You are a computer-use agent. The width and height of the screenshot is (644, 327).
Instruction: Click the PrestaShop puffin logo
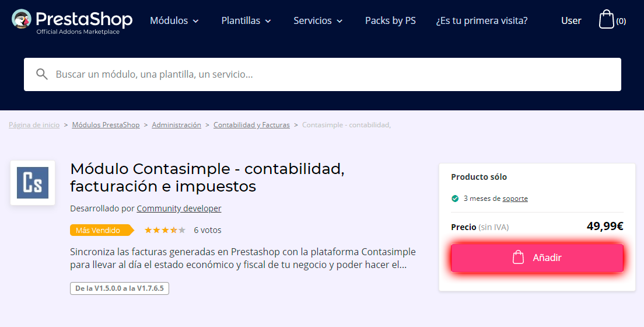[22, 19]
